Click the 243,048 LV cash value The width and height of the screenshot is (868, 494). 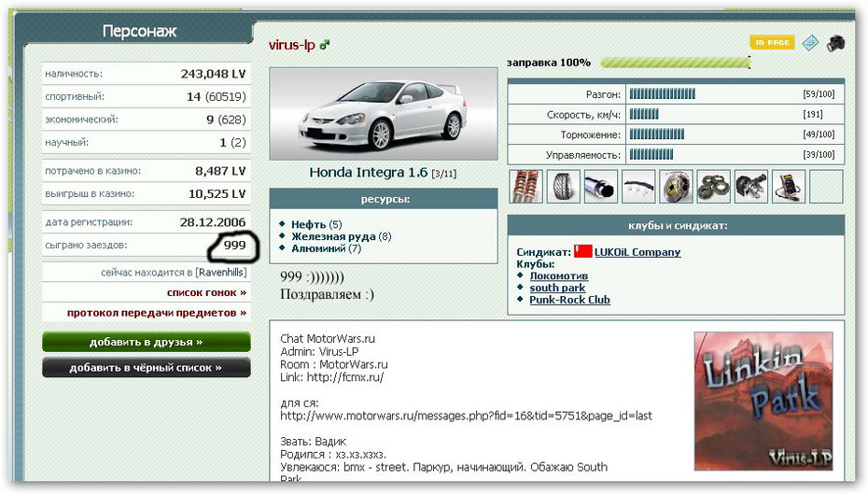coord(213,74)
